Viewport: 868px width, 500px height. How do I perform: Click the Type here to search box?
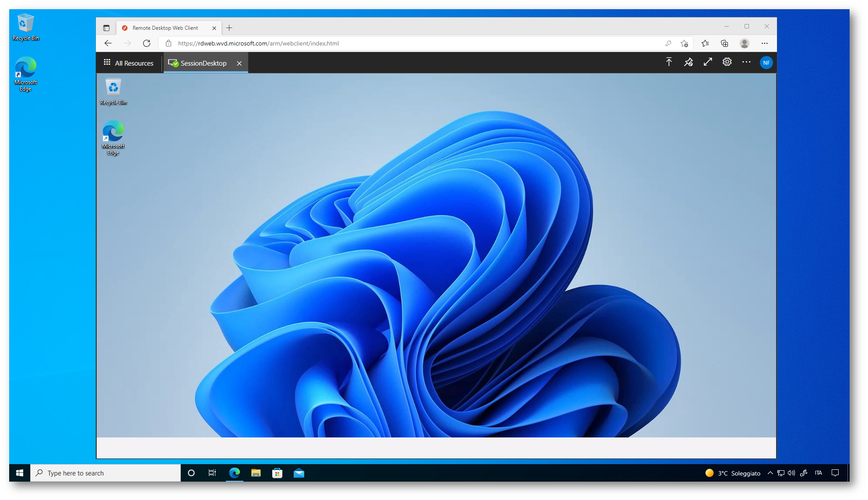pos(105,473)
